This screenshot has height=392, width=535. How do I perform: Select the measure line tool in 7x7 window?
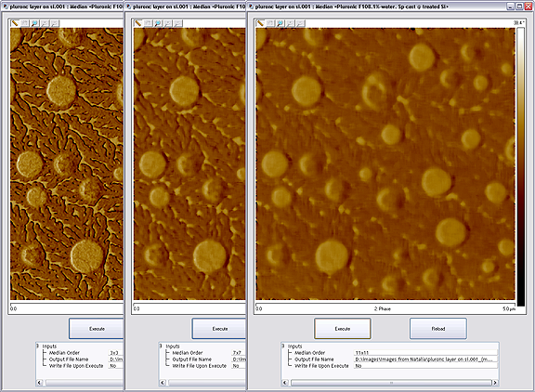tap(137, 23)
